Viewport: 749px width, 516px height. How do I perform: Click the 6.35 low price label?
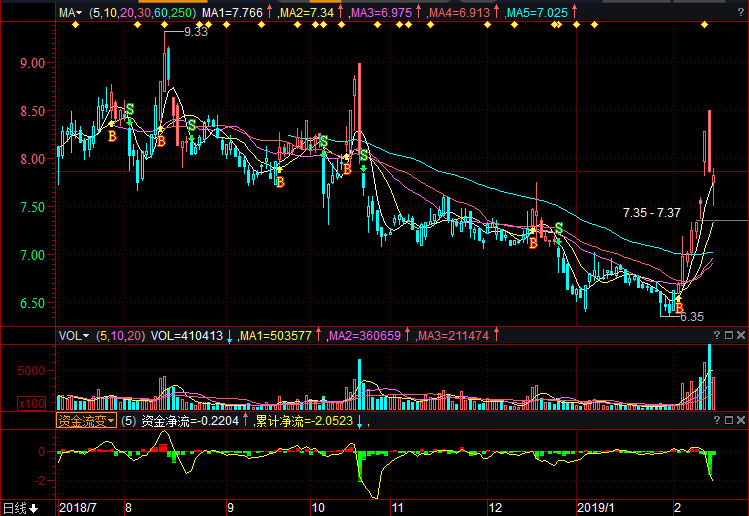coord(692,317)
